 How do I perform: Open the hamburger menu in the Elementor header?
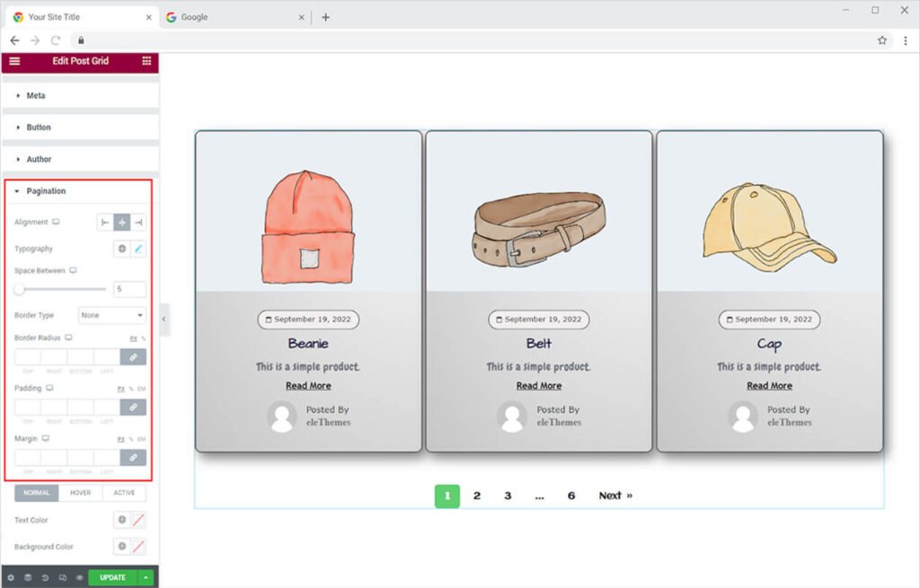coord(14,61)
